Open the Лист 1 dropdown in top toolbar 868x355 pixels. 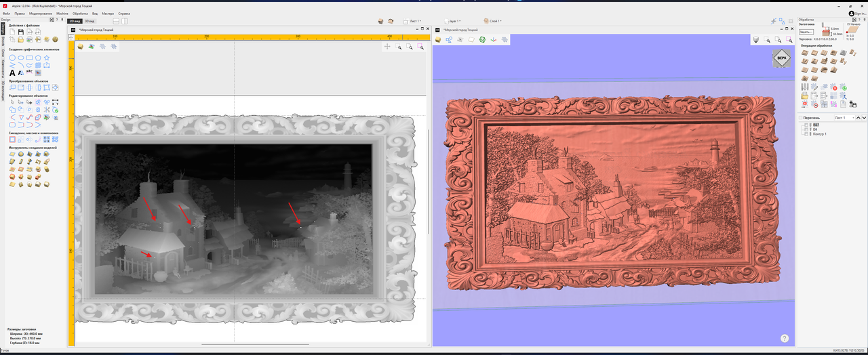pos(413,21)
